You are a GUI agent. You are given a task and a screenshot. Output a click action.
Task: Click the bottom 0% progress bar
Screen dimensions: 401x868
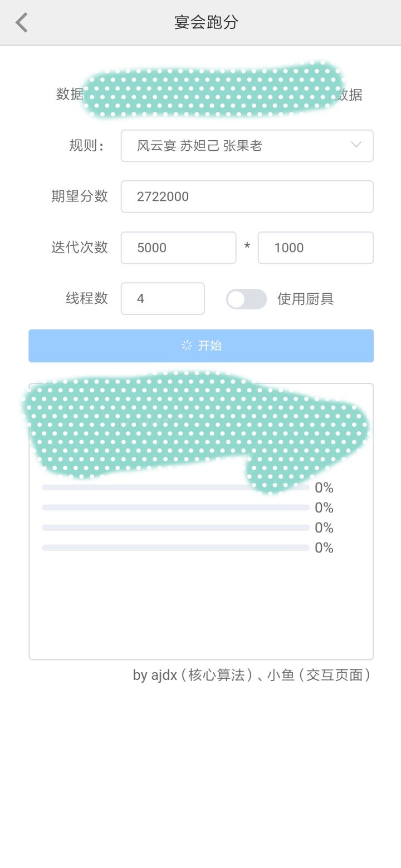tap(175, 548)
